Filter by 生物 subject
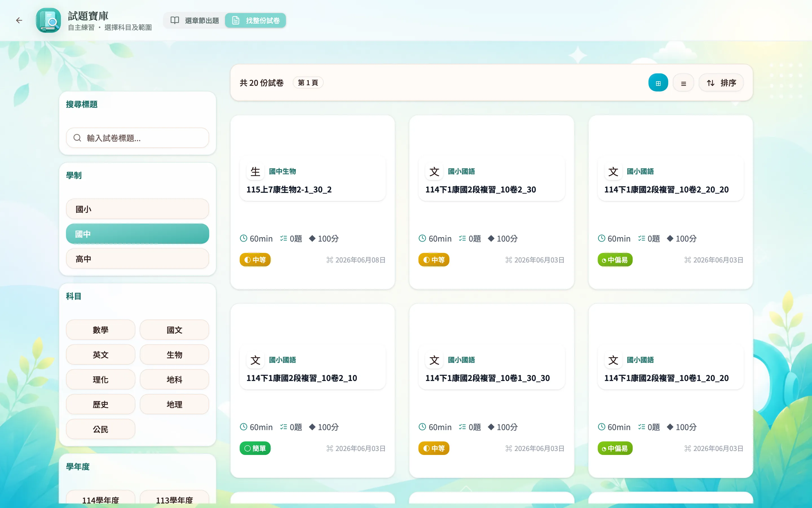812x508 pixels. click(x=175, y=355)
